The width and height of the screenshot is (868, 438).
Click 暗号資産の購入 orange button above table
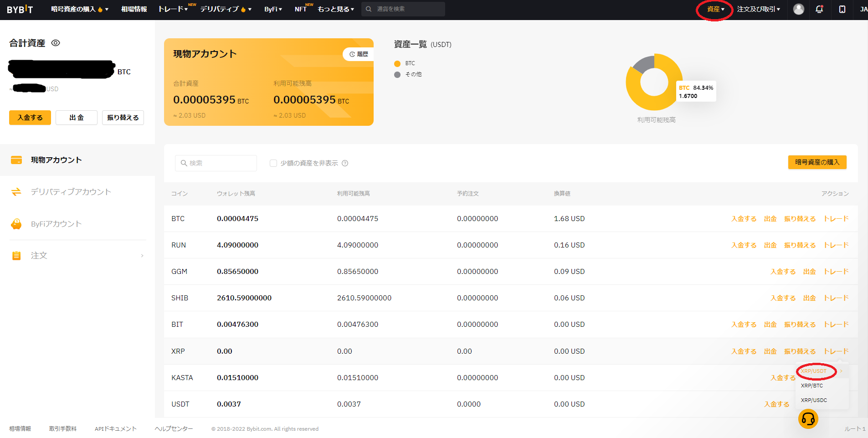pyautogui.click(x=817, y=162)
